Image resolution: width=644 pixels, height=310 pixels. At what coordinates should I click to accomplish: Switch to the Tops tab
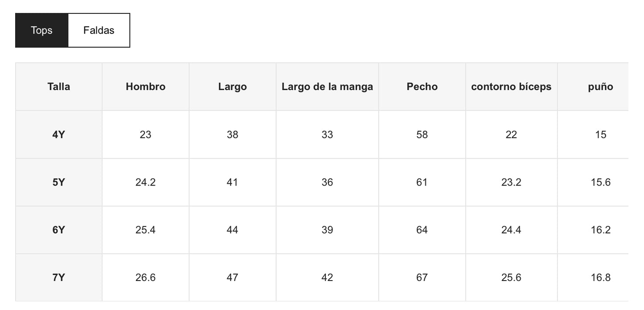click(41, 30)
